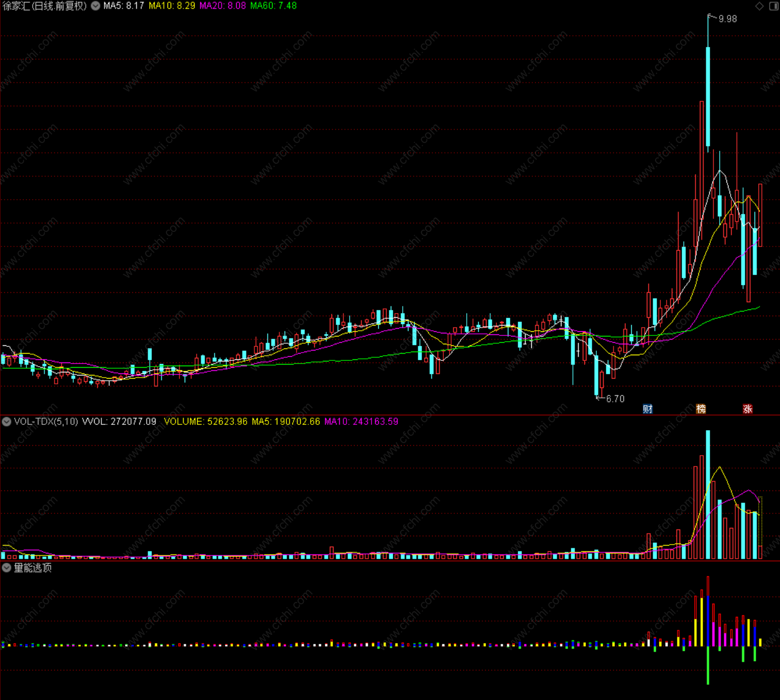
Task: Click the VVOL: 272077.09 value
Action: coord(119,422)
